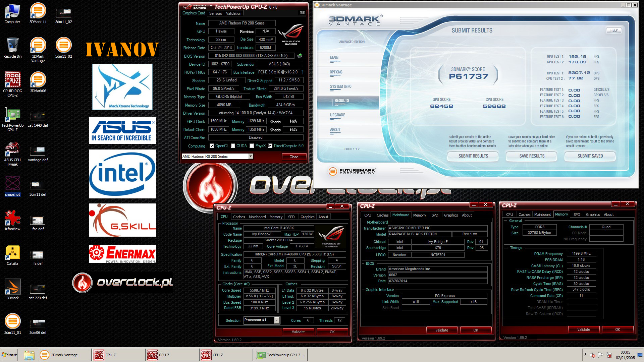Open the 3DMark06 desktop shortcut
644x362 pixels.
(38, 82)
